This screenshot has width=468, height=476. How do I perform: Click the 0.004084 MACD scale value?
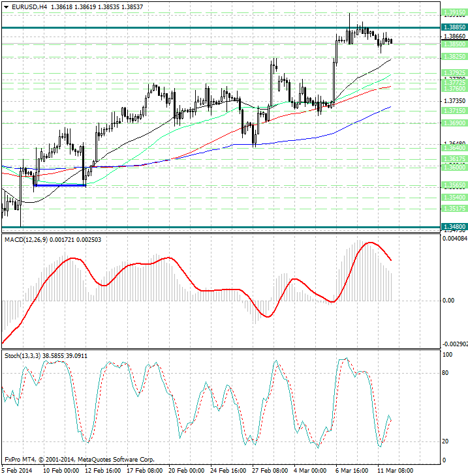[455, 239]
